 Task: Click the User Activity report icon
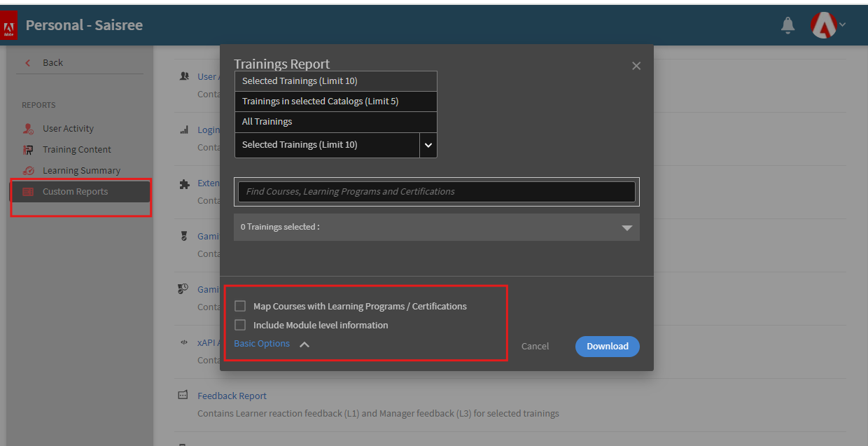coord(28,129)
